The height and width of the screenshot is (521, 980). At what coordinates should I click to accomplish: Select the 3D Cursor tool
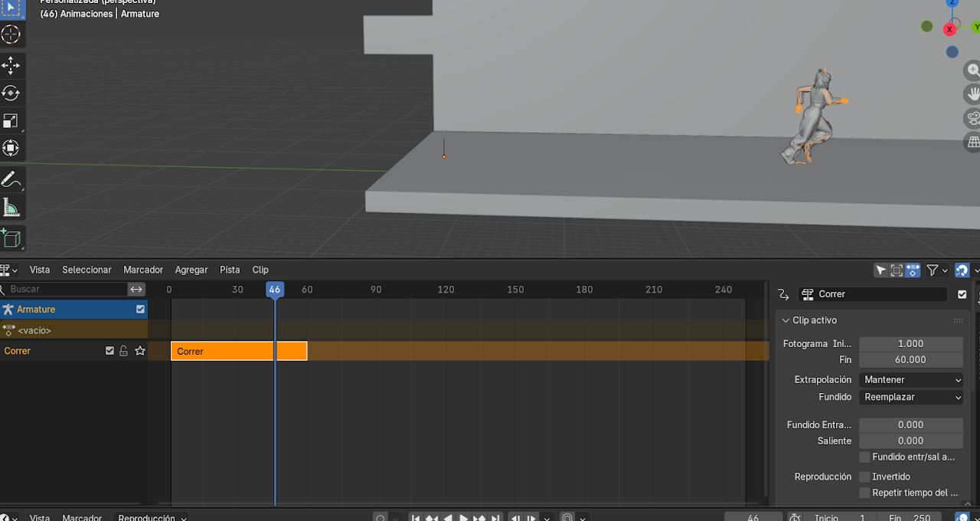[11, 34]
